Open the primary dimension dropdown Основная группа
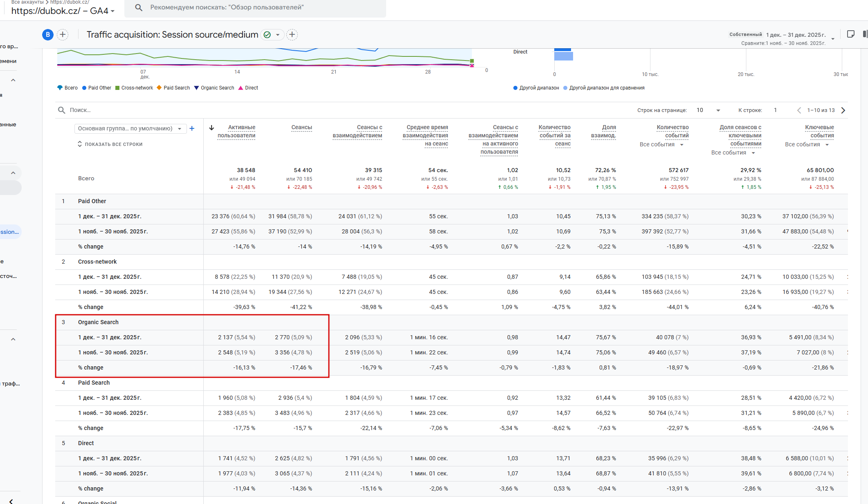The height and width of the screenshot is (504, 868). pos(130,128)
